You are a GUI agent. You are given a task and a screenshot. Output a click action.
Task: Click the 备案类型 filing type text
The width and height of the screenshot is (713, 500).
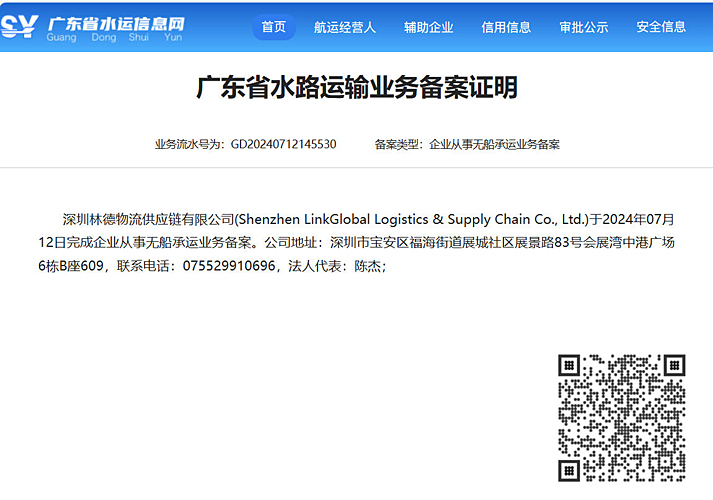(467, 144)
